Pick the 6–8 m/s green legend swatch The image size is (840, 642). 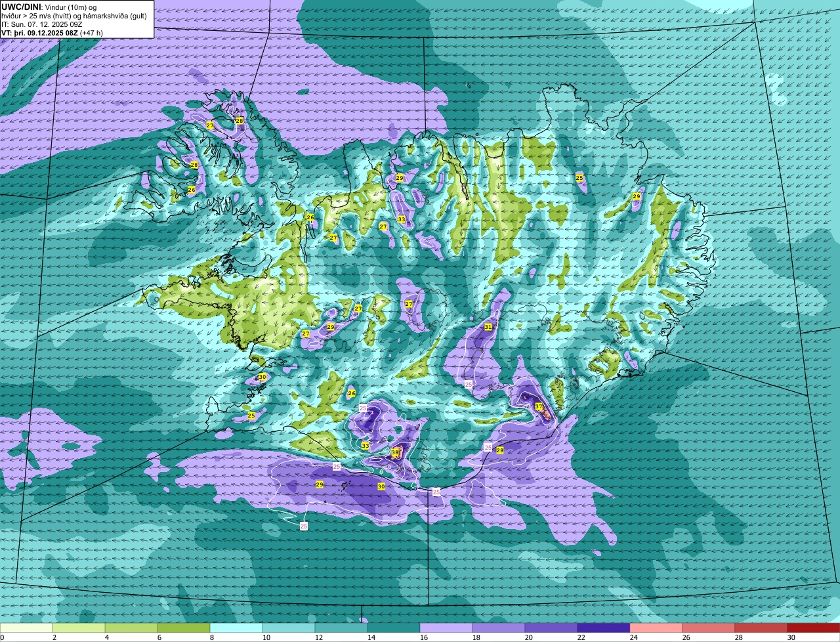point(184,628)
